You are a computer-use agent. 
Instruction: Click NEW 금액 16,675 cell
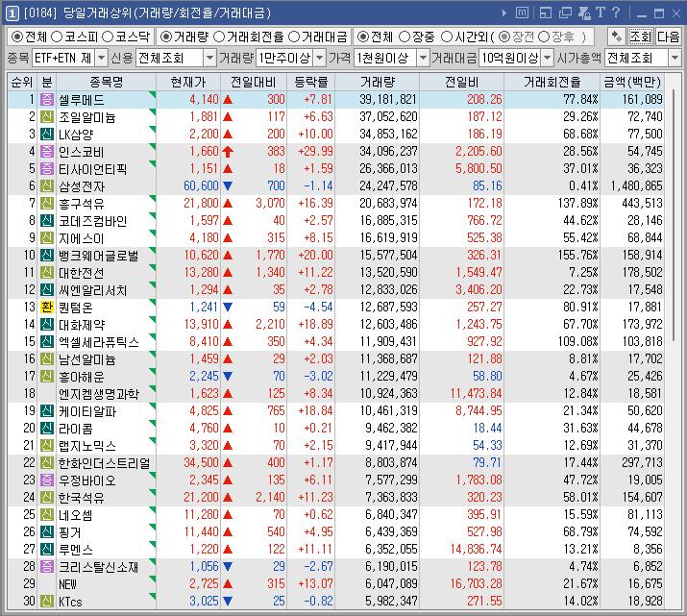[x=632, y=583]
